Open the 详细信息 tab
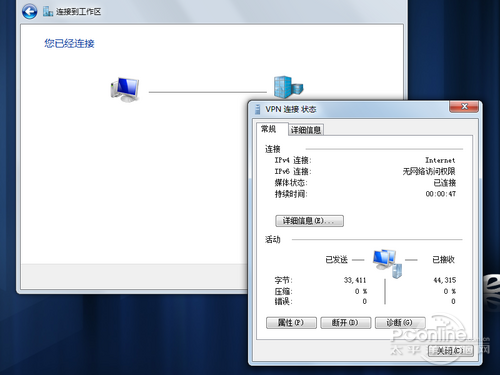This screenshot has width=500, height=375. (x=306, y=130)
